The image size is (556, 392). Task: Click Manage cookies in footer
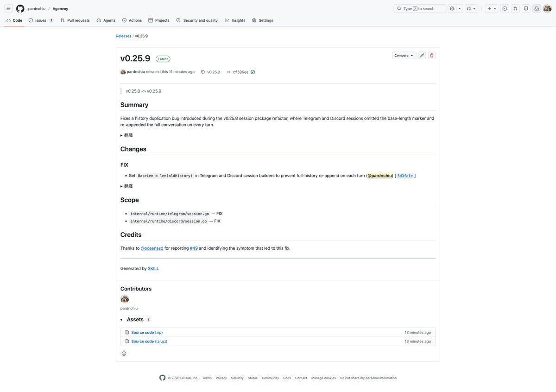point(323,378)
